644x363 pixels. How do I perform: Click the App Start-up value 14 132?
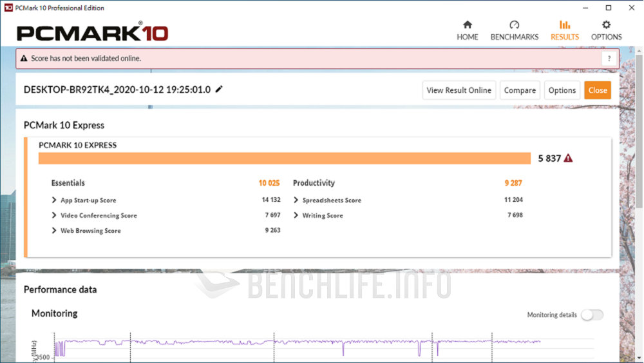271,200
